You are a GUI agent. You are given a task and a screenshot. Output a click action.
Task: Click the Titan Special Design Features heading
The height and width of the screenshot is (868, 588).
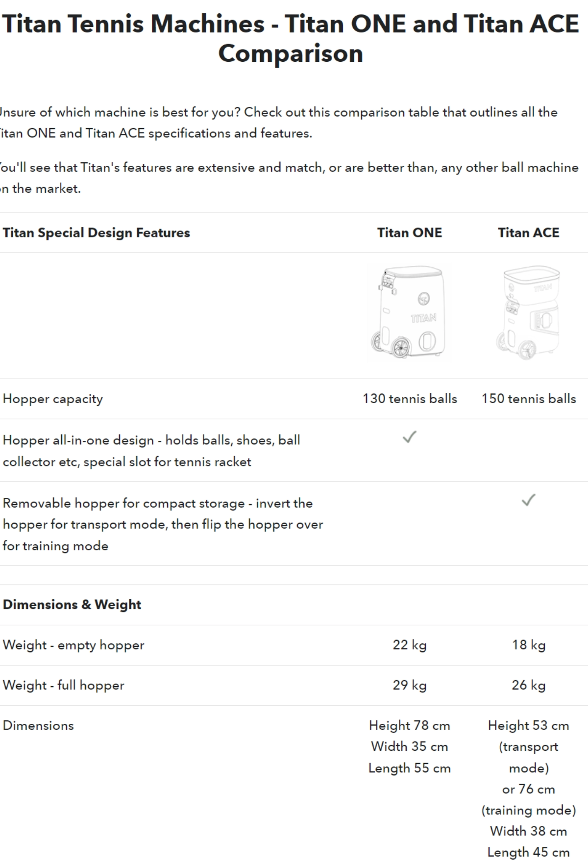(x=97, y=233)
